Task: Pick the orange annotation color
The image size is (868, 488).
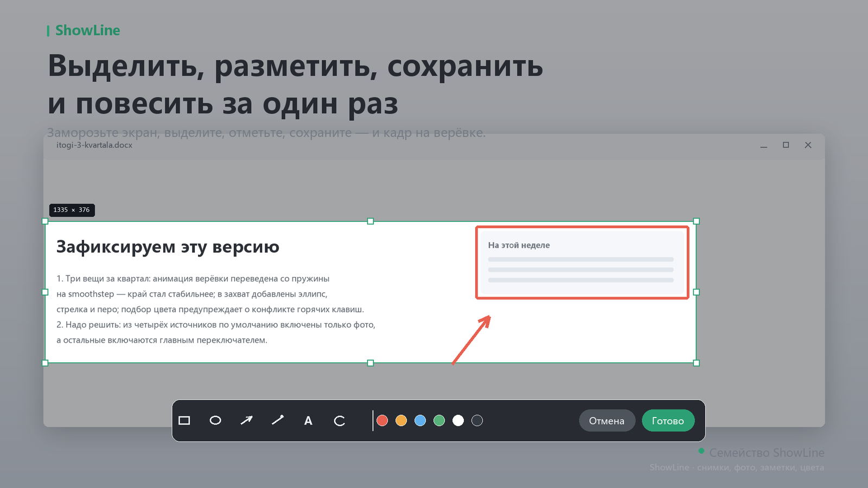Action: 401,421
